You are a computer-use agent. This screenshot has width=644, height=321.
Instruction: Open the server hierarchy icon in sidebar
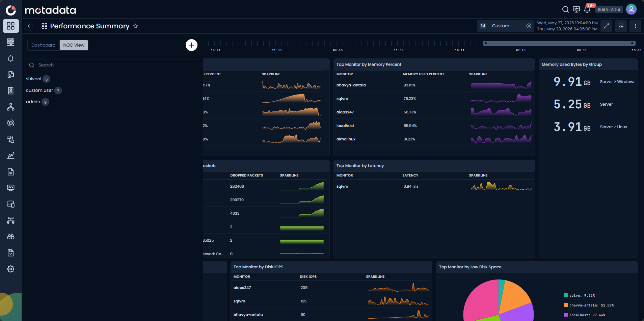(x=11, y=220)
